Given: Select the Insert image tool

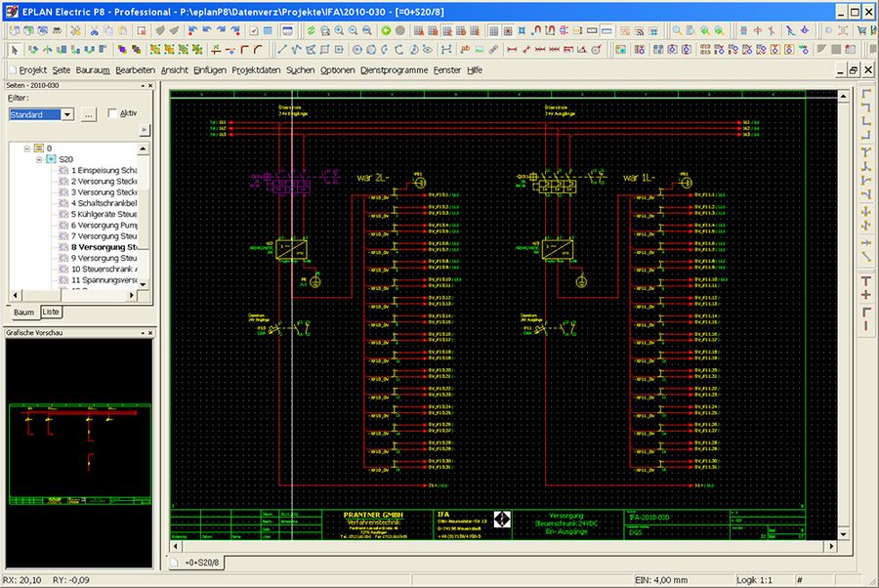Looking at the screenshot, I should pos(480,50).
